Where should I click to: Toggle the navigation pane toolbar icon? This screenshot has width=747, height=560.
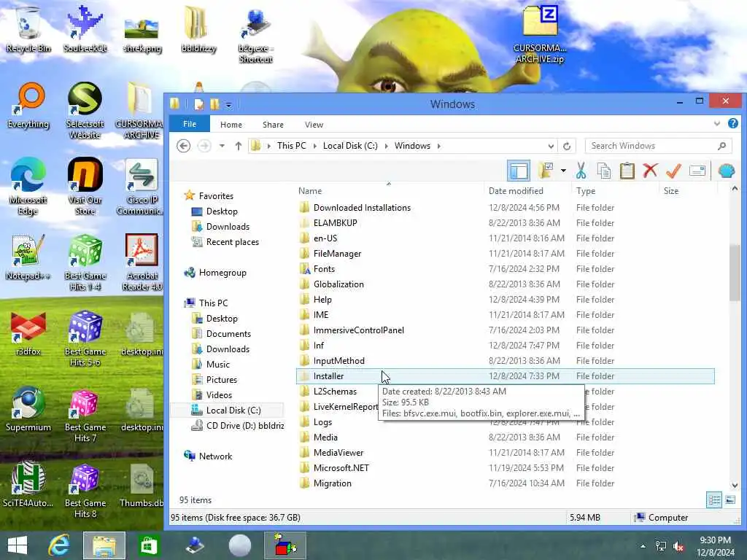(x=519, y=171)
